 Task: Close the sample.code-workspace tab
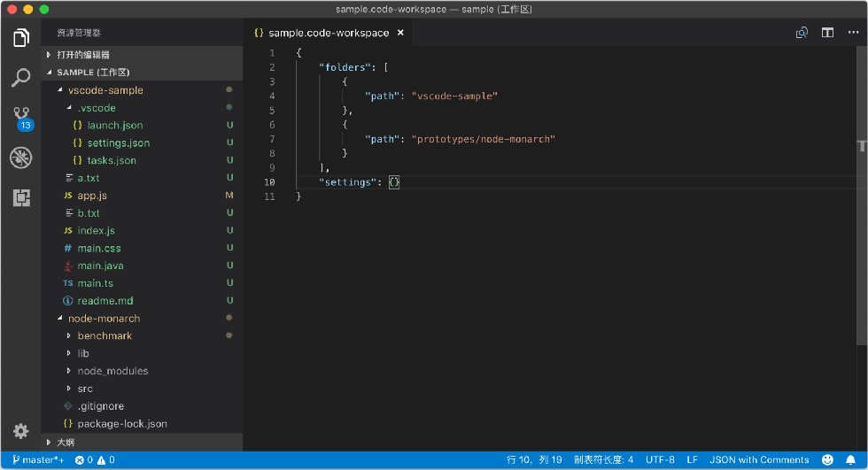(x=400, y=33)
